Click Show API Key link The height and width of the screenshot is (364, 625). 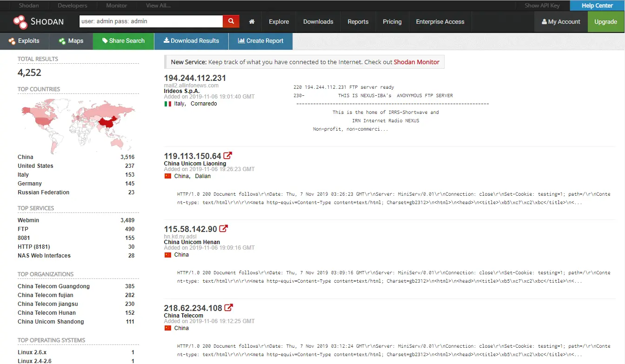click(542, 6)
